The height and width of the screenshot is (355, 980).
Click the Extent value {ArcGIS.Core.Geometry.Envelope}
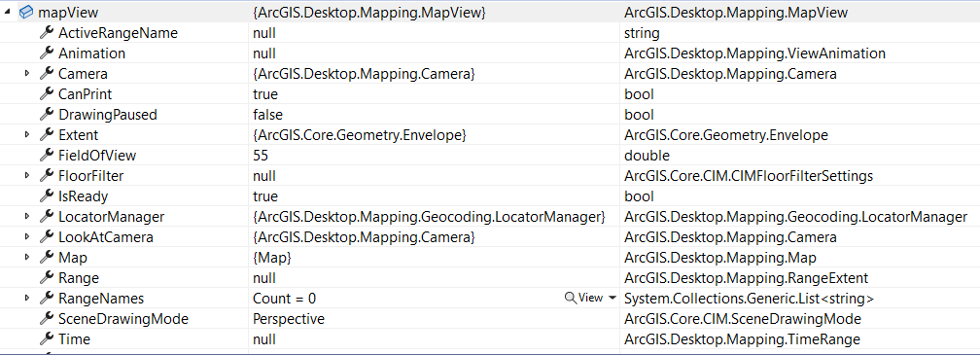360,135
